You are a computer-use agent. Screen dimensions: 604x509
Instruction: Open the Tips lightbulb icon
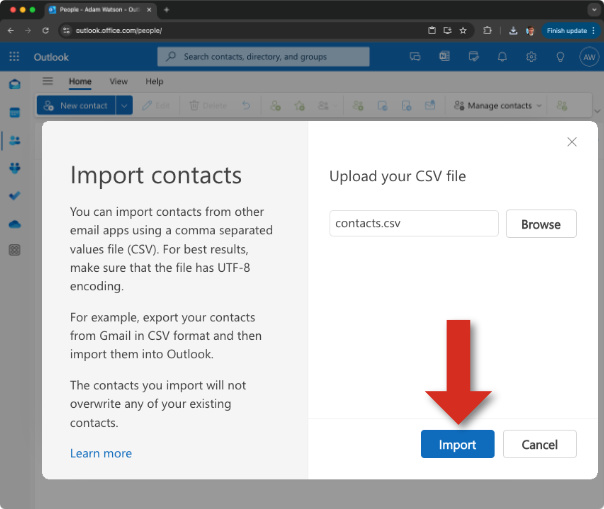click(560, 57)
